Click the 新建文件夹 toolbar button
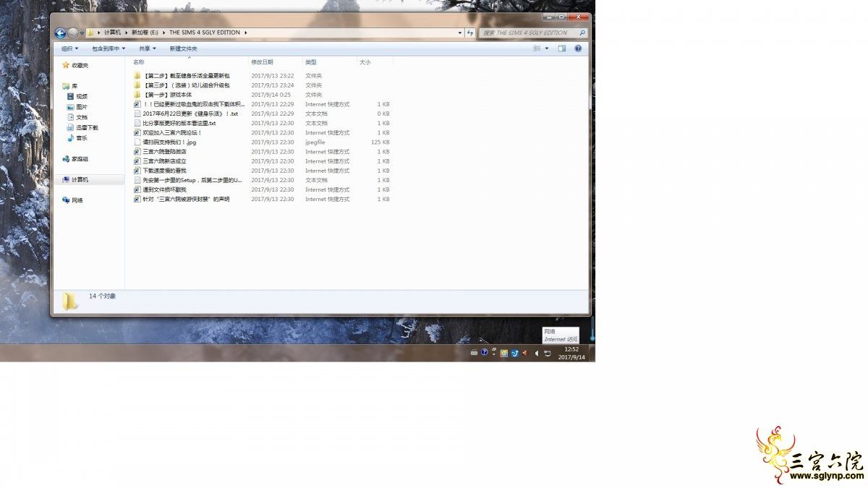Screen dimensions: 868x488 tap(183, 48)
